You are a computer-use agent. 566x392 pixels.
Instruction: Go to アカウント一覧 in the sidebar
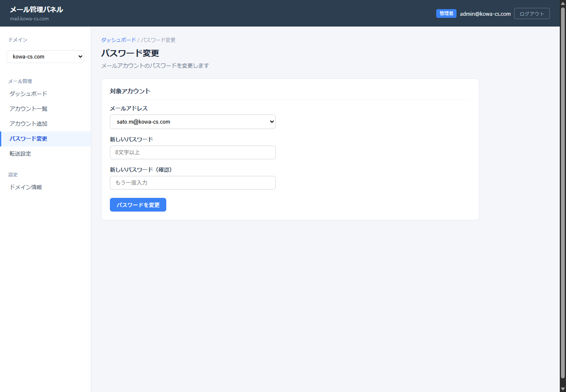(29, 109)
